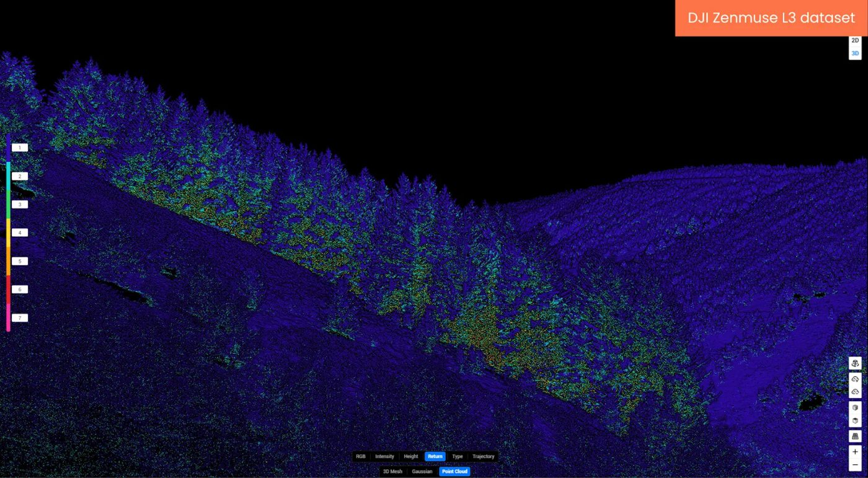
Task: Switch the view to 2D mode
Action: [855, 40]
